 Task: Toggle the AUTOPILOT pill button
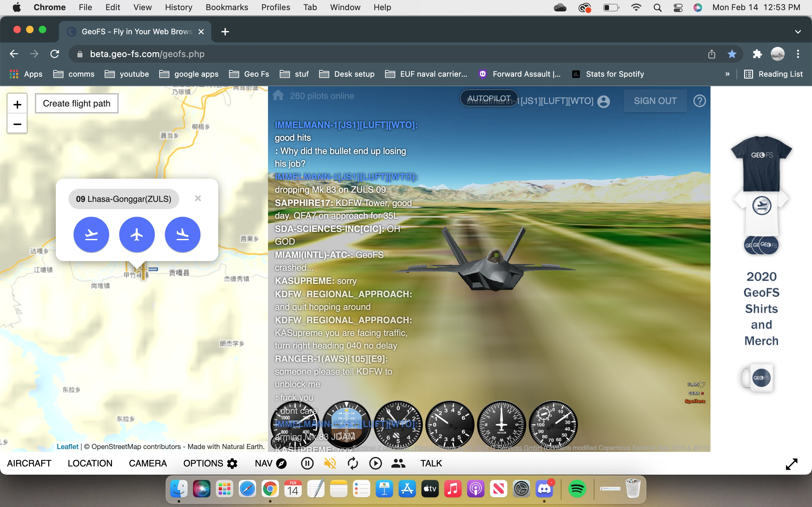click(x=488, y=98)
